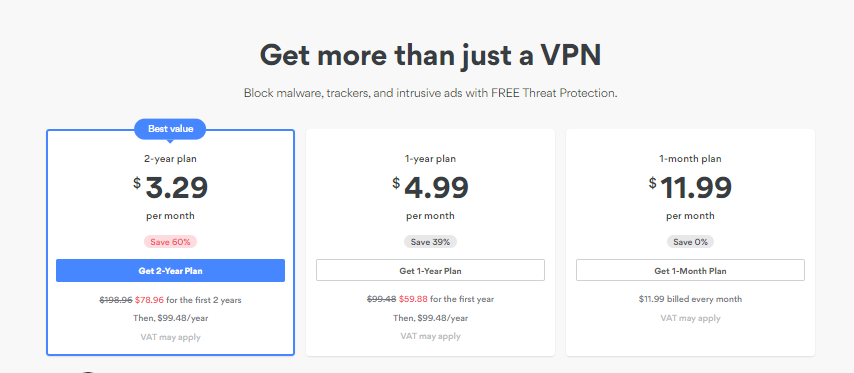This screenshot has width=854, height=373.
Task: Click VAT may apply under 1-month plan
Action: click(x=690, y=318)
